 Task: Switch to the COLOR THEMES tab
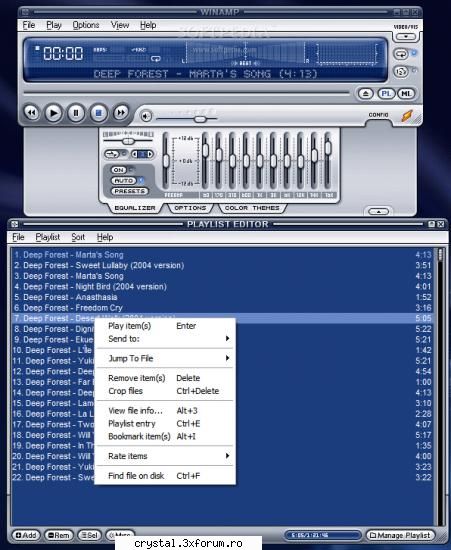(x=252, y=208)
